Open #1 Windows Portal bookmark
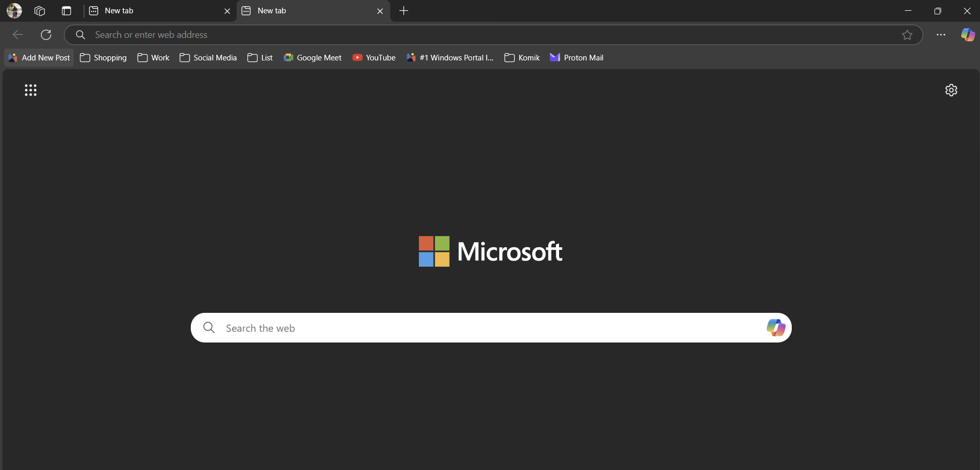The width and height of the screenshot is (980, 470). point(450,58)
